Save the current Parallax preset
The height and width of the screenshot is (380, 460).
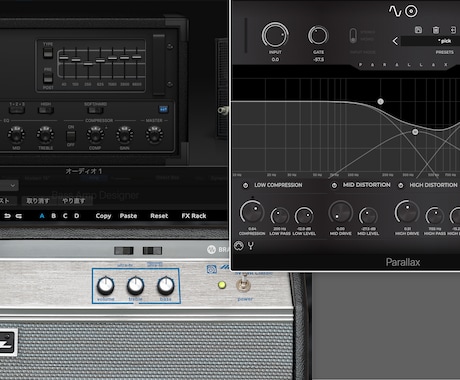click(418, 30)
